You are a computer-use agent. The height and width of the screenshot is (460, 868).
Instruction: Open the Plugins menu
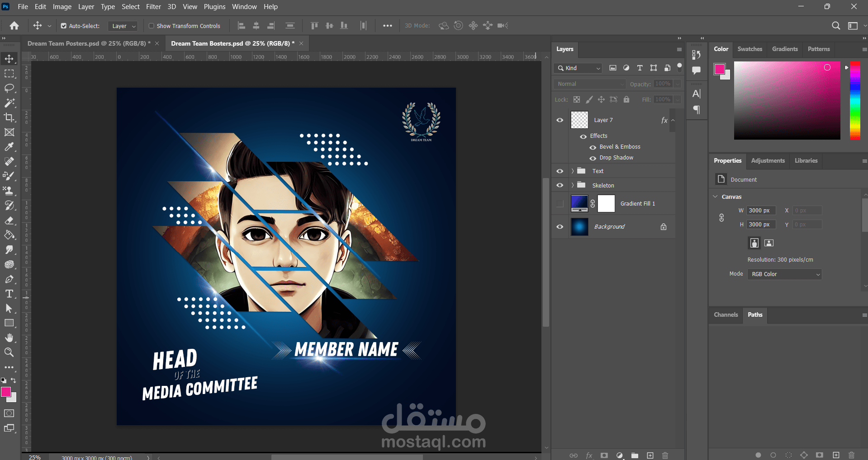(x=214, y=6)
